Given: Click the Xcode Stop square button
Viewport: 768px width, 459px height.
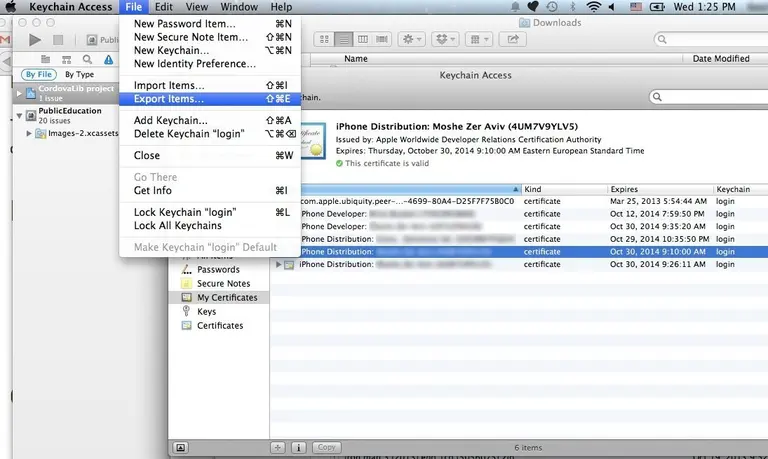Looking at the screenshot, I should pyautogui.click(x=58, y=40).
